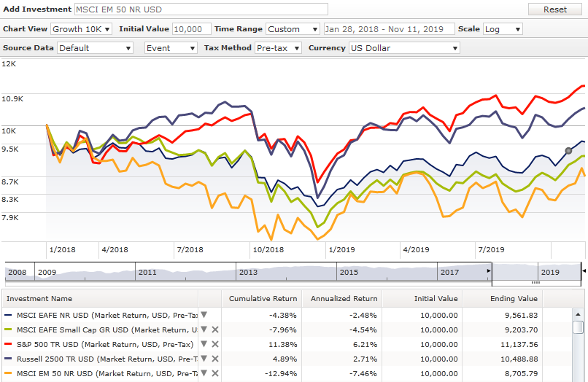Click 2015 on the timeline overview
This screenshot has height=382, width=588.
coord(349,272)
